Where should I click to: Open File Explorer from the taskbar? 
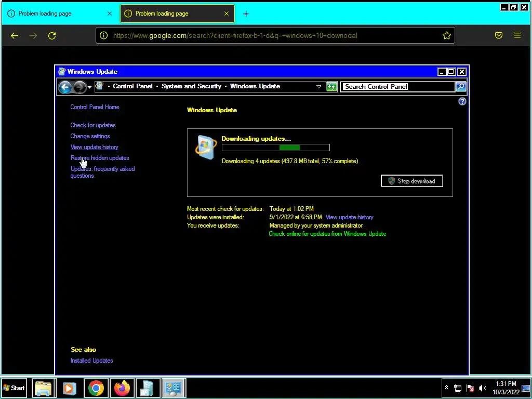click(x=44, y=388)
